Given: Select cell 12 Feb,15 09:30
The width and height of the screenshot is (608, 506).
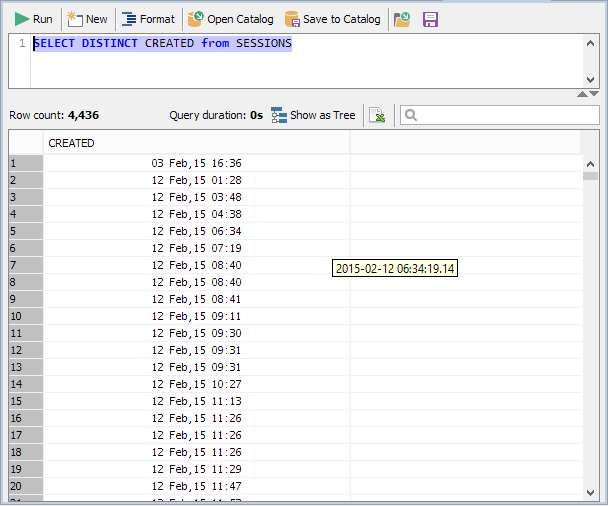Looking at the screenshot, I should tap(196, 333).
